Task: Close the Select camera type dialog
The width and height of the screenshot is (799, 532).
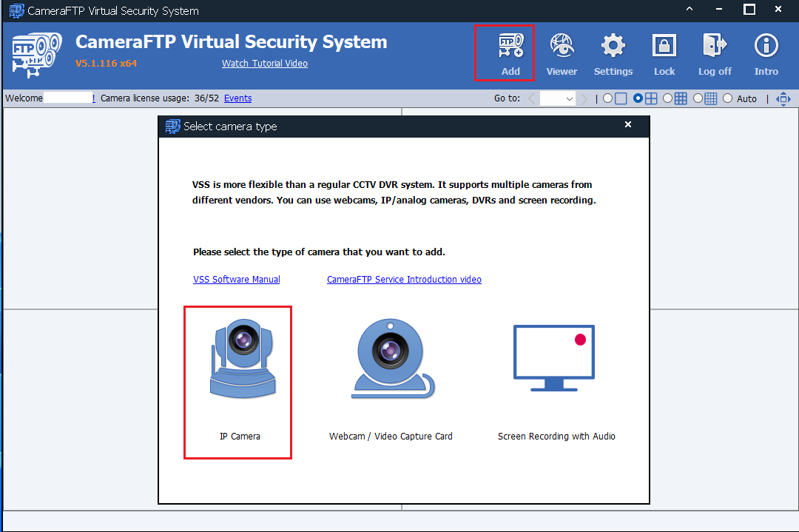Action: tap(628, 125)
